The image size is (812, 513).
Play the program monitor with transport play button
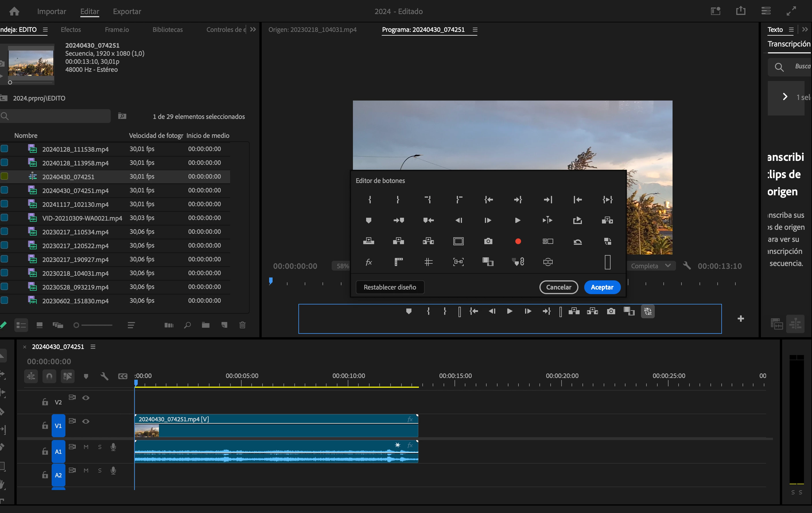click(510, 311)
